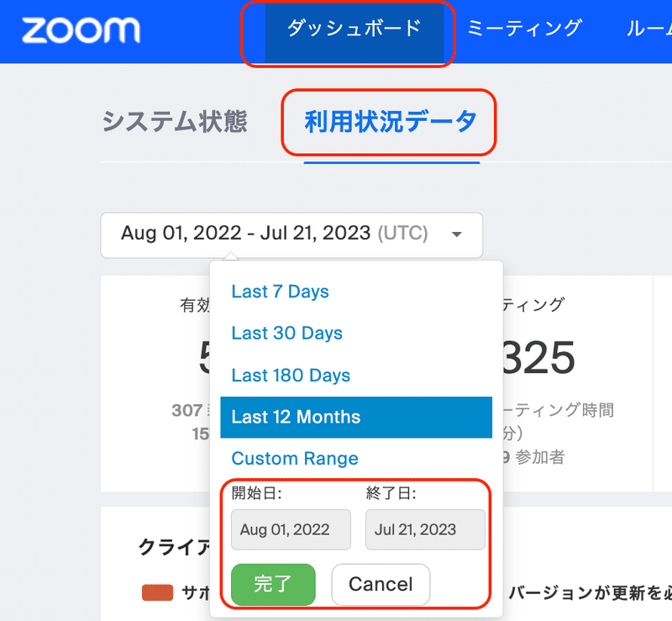Click the 開始日 date field
The image size is (672, 621).
pyautogui.click(x=291, y=529)
